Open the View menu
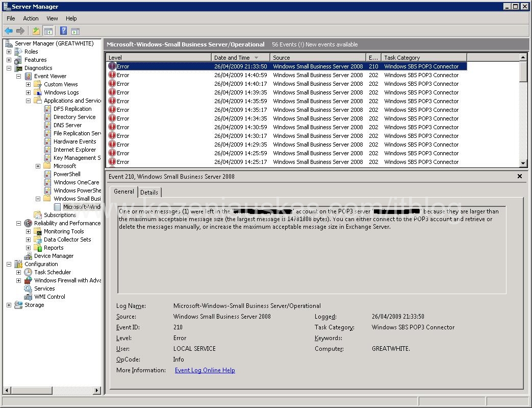The height and width of the screenshot is (408, 532). 52,18
